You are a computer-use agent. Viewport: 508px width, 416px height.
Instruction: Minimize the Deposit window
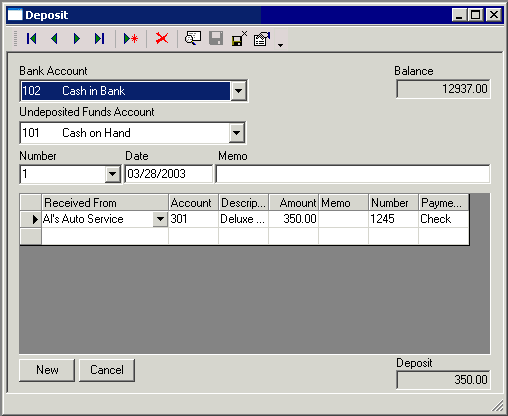click(x=459, y=15)
